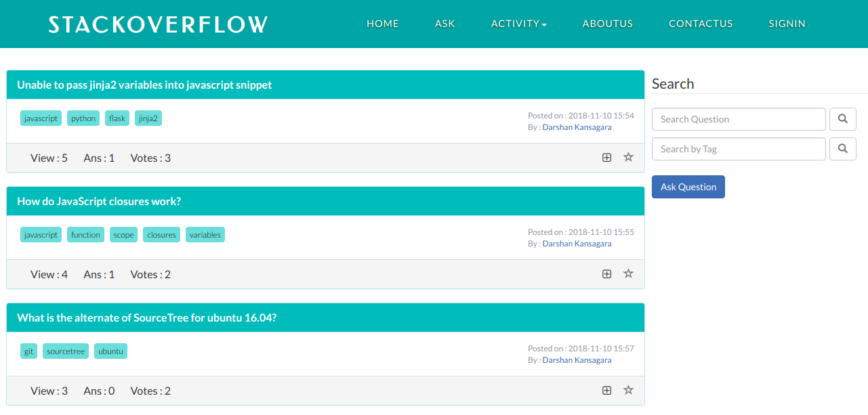Click the plus icon on jinja2 question

(607, 157)
